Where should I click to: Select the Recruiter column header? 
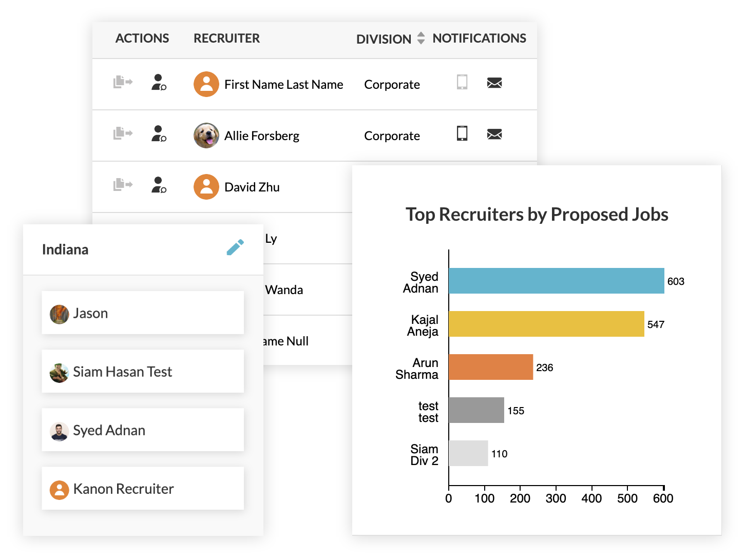(226, 38)
